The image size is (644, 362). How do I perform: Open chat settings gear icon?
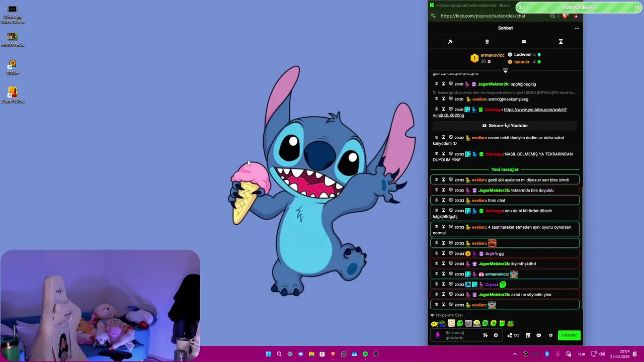coord(550,335)
